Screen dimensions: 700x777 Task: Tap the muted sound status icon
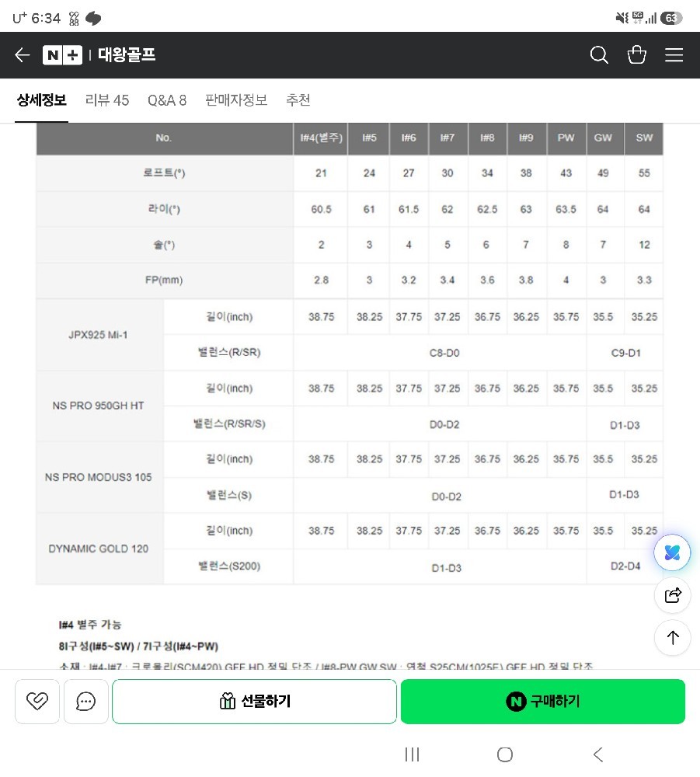tap(622, 19)
